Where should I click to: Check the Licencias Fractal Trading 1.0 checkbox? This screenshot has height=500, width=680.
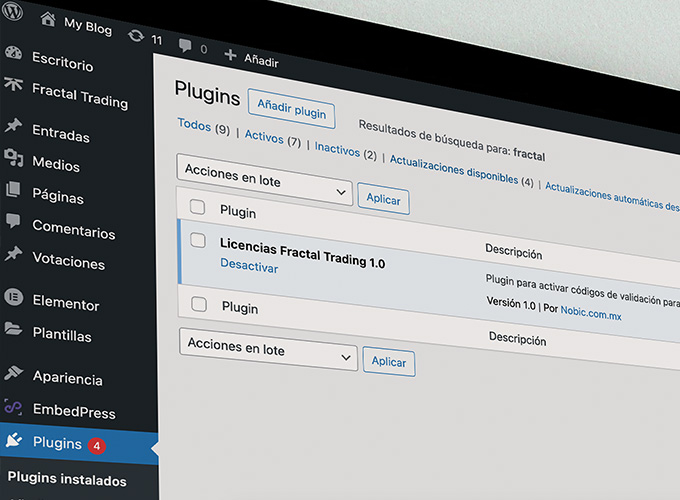pos(198,241)
